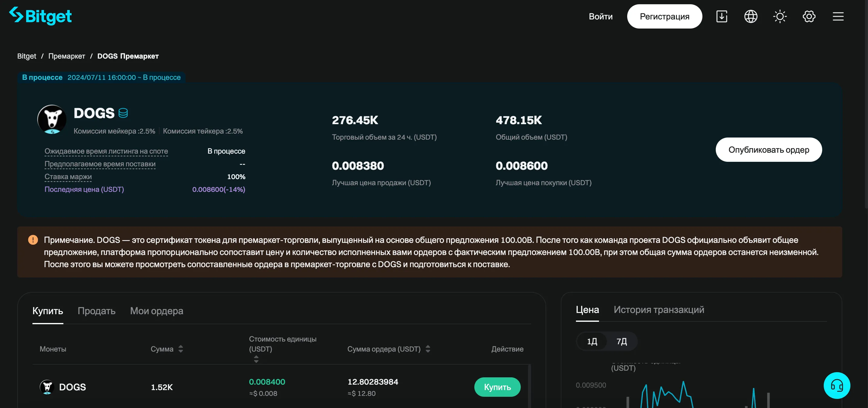The height and width of the screenshot is (408, 868).
Task: Sort by Сумма ордера column
Action: point(428,349)
